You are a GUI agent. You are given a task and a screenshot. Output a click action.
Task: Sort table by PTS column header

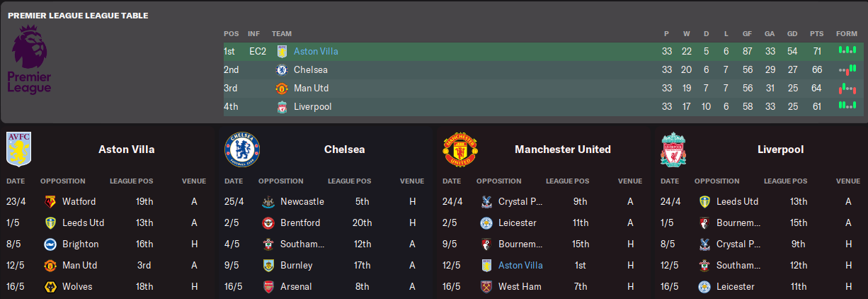(816, 34)
